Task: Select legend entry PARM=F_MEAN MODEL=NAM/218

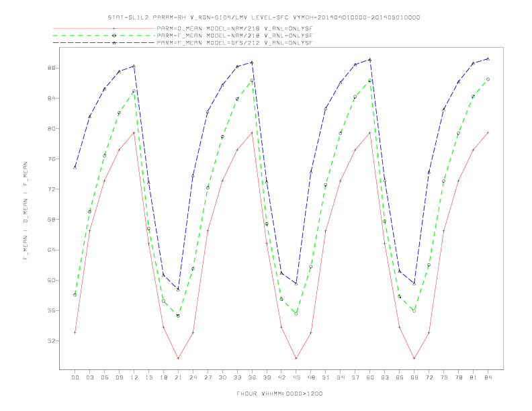Action: pyautogui.click(x=234, y=36)
